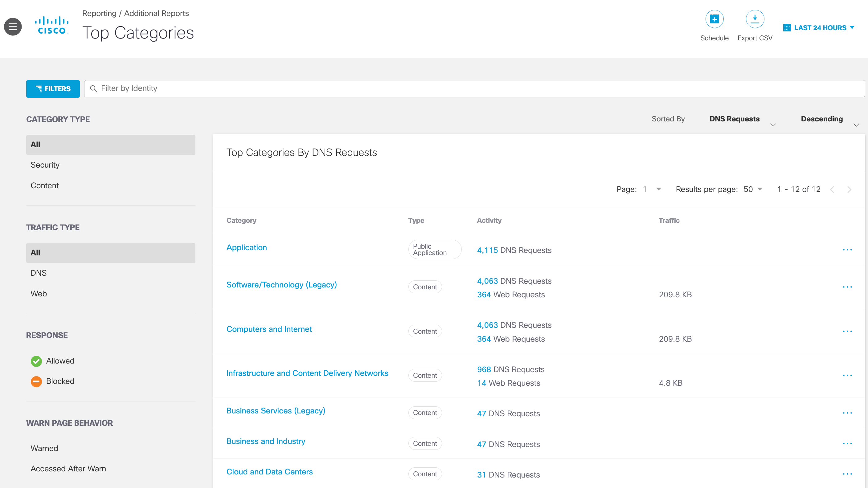Open more options for the Application row
Viewport: 868px width, 488px height.
pyautogui.click(x=847, y=250)
